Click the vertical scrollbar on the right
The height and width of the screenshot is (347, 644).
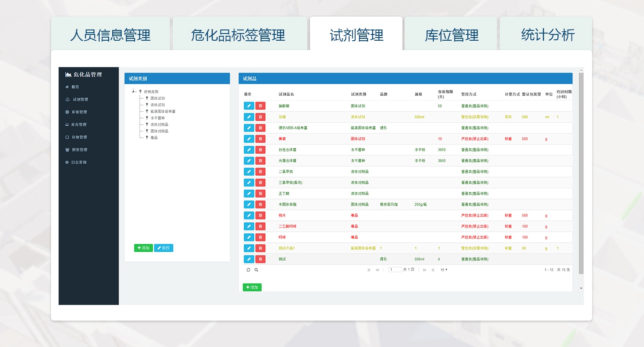coord(581,173)
